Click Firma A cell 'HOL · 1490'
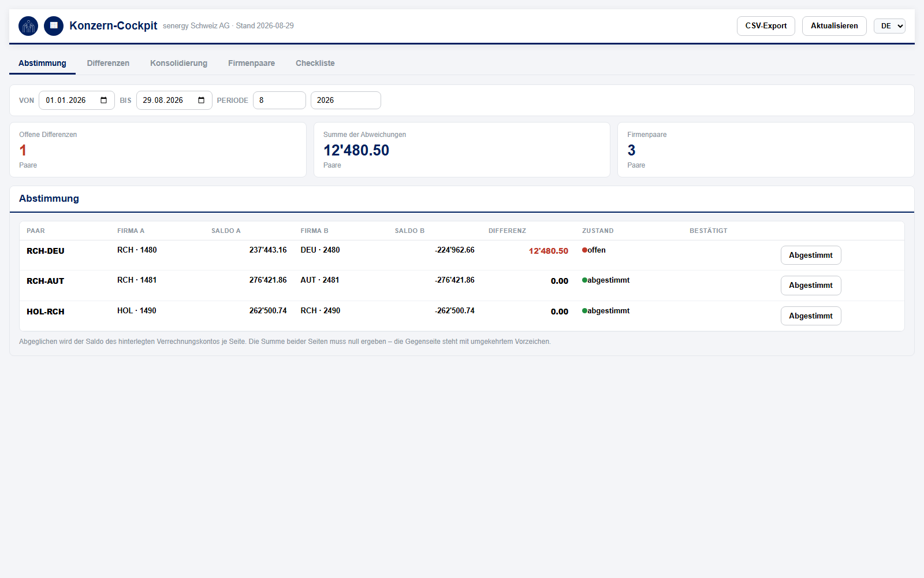 point(137,311)
